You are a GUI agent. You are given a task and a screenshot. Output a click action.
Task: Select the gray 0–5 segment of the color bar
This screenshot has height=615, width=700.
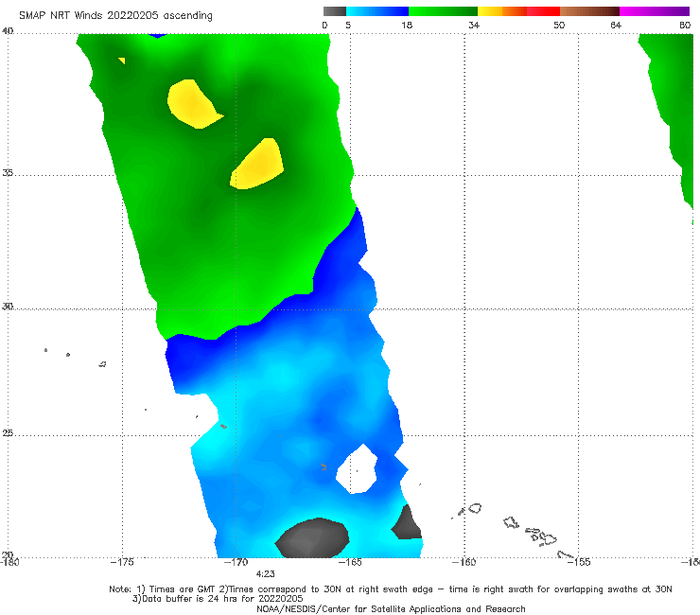(x=334, y=11)
